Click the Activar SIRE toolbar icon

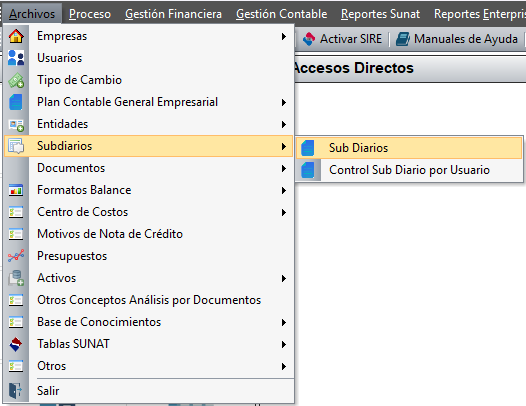[x=309, y=39]
